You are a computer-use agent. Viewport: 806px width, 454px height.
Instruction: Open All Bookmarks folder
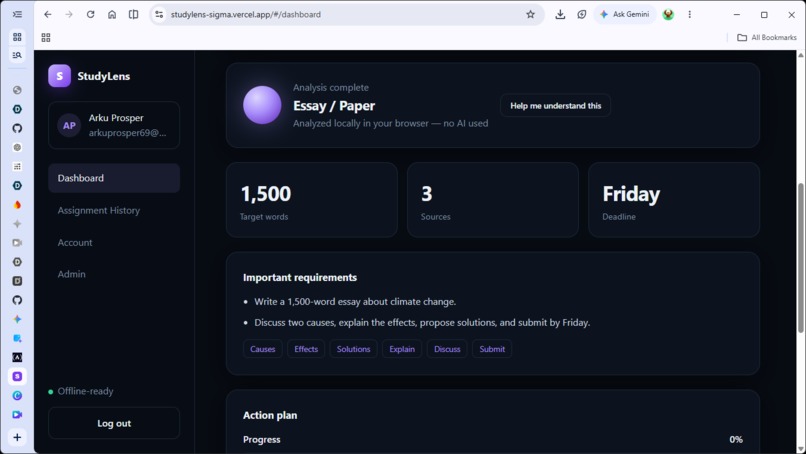point(767,38)
